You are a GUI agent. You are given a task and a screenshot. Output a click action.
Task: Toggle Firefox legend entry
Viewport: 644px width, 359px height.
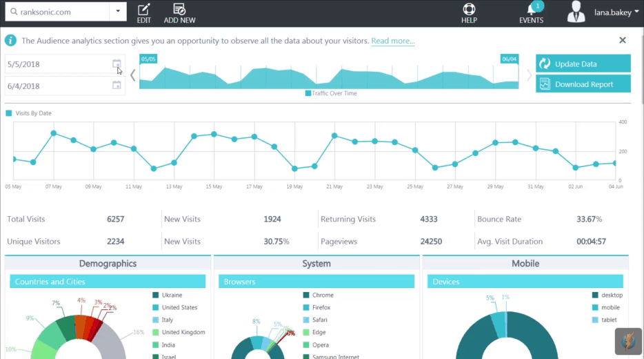point(316,307)
